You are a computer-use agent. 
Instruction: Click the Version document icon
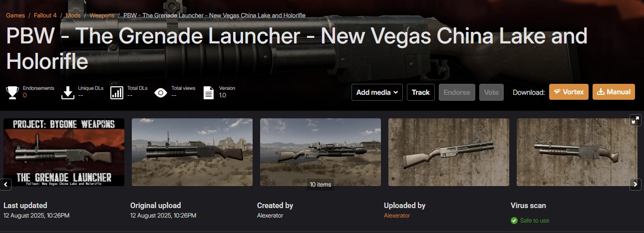(209, 92)
